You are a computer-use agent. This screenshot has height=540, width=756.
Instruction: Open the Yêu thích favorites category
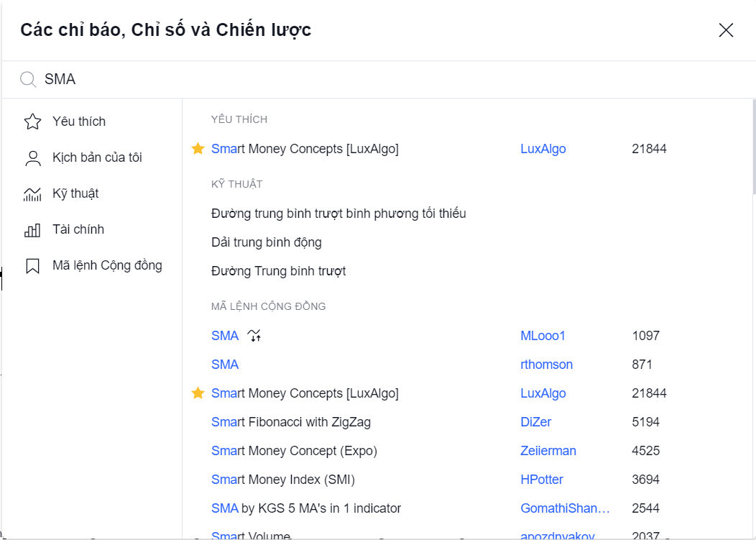point(91,121)
